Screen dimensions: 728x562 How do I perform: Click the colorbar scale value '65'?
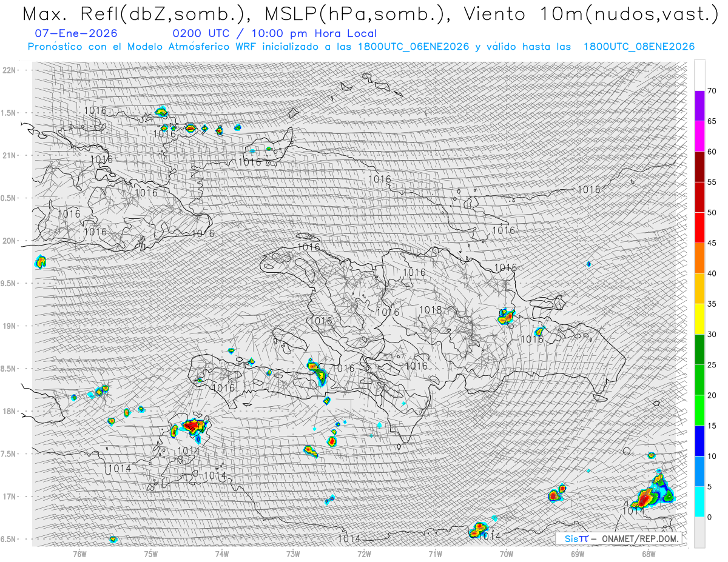click(x=712, y=121)
